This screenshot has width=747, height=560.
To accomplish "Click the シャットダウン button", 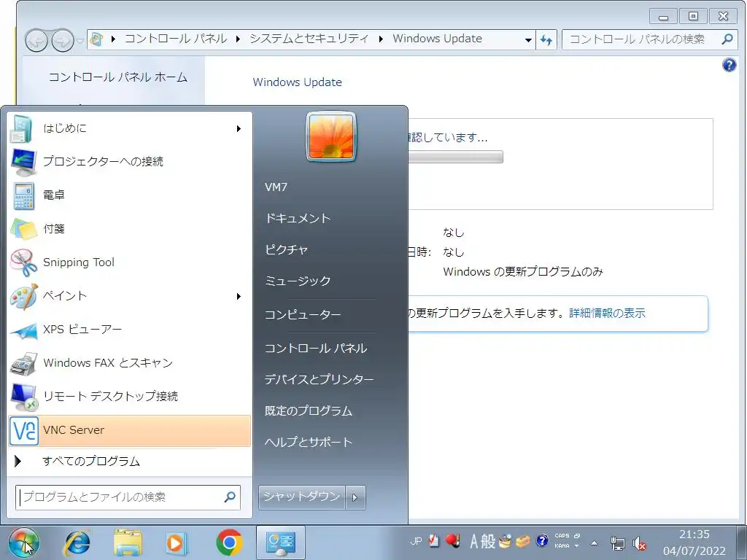I will [x=301, y=497].
